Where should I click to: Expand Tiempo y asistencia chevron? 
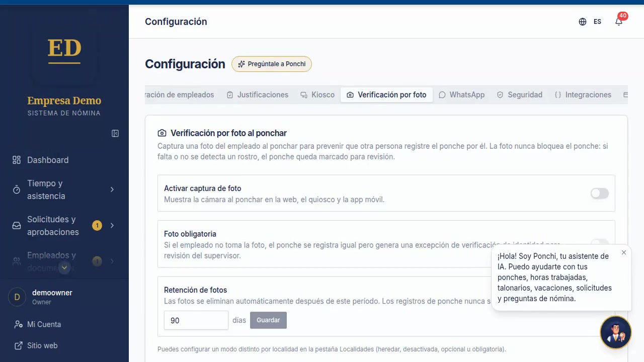pos(112,190)
